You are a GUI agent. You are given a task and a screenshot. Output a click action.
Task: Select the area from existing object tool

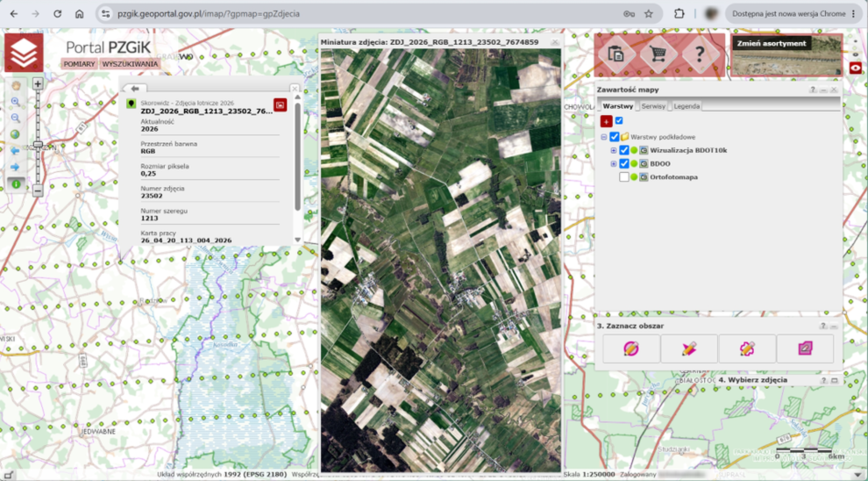click(x=805, y=349)
